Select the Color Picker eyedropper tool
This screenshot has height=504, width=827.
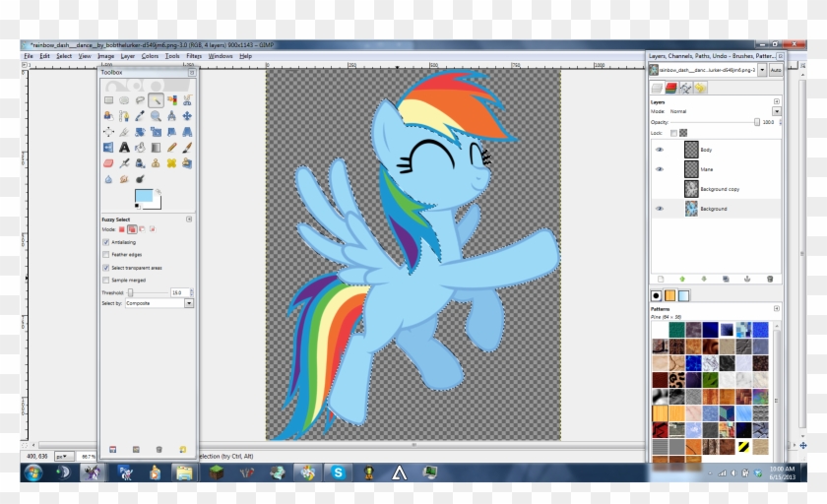[x=140, y=116]
